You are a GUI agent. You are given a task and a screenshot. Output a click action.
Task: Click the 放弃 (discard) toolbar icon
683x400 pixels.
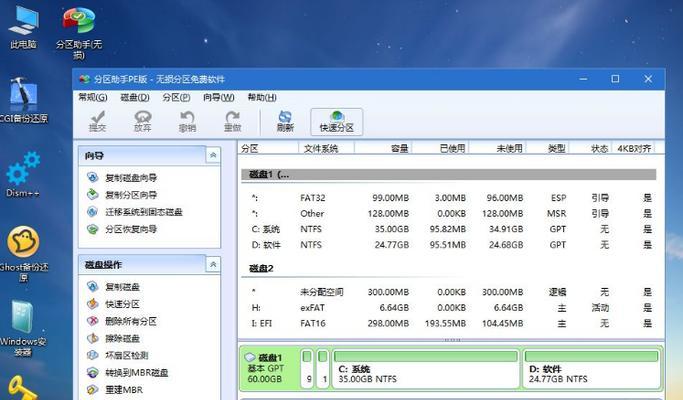142,122
